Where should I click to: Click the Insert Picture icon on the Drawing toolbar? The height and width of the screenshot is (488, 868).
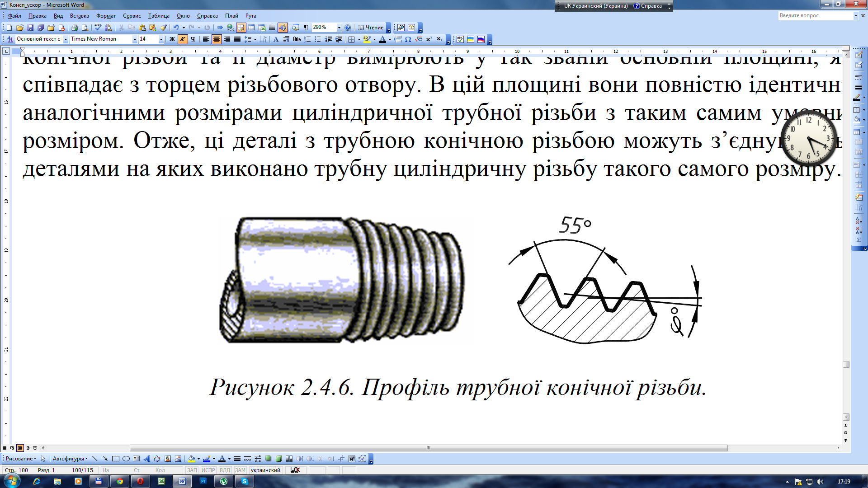[x=178, y=459]
